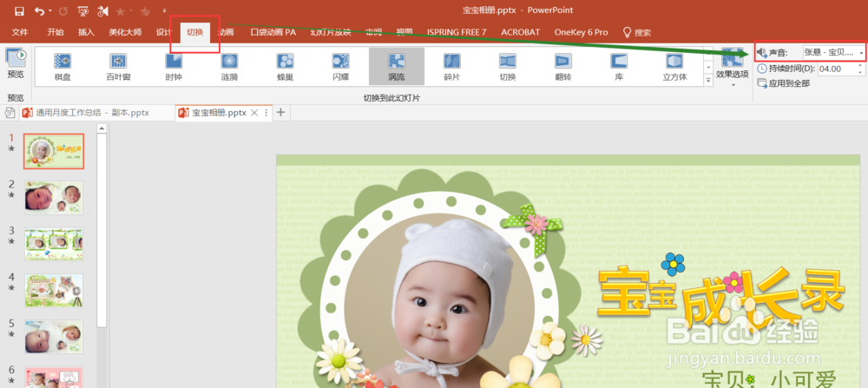Click the 持续时间 duration field
The height and width of the screenshot is (388, 868).
(837, 69)
